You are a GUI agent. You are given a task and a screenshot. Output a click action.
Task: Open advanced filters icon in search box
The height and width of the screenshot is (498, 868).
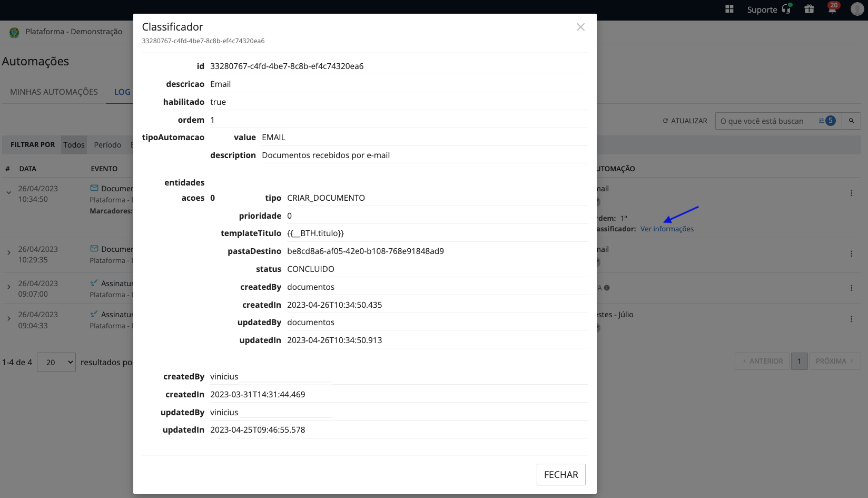pyautogui.click(x=822, y=121)
